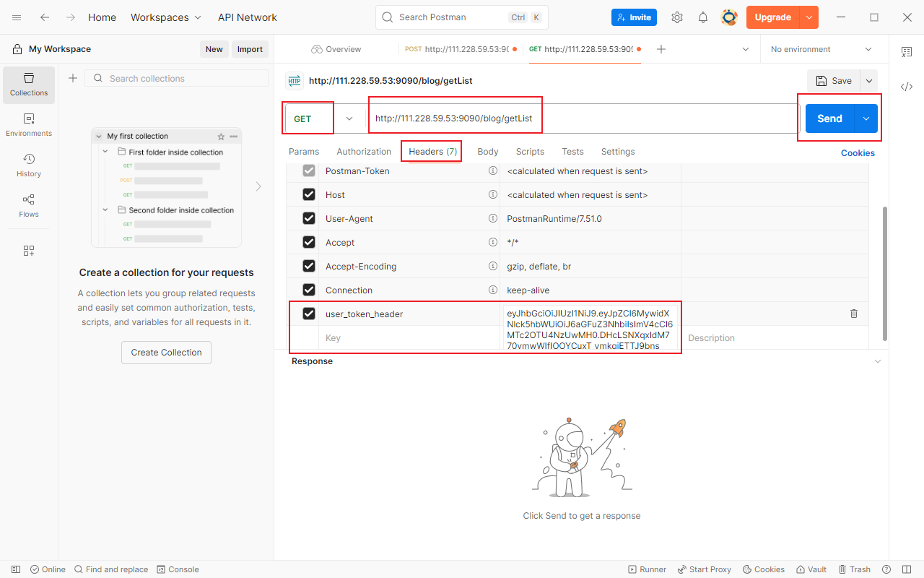This screenshot has height=578, width=924.
Task: Click the Create Collection button
Action: tap(166, 353)
